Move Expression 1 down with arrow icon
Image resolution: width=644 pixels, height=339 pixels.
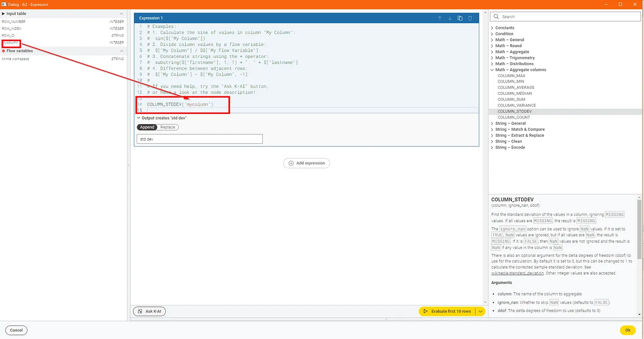[x=450, y=18]
